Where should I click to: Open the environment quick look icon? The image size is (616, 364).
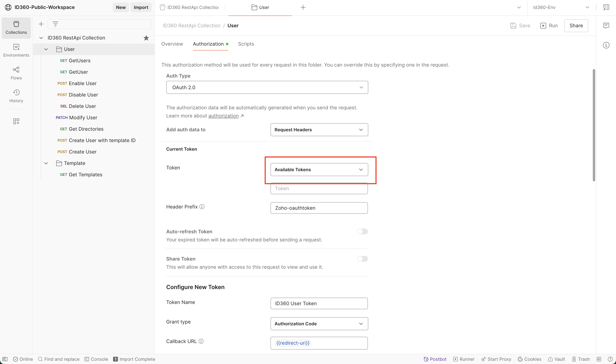coord(606,7)
